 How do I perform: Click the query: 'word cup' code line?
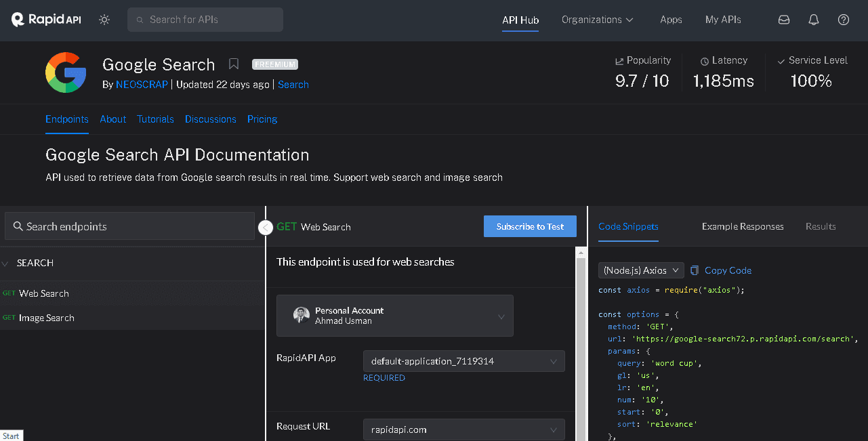tap(659, 363)
